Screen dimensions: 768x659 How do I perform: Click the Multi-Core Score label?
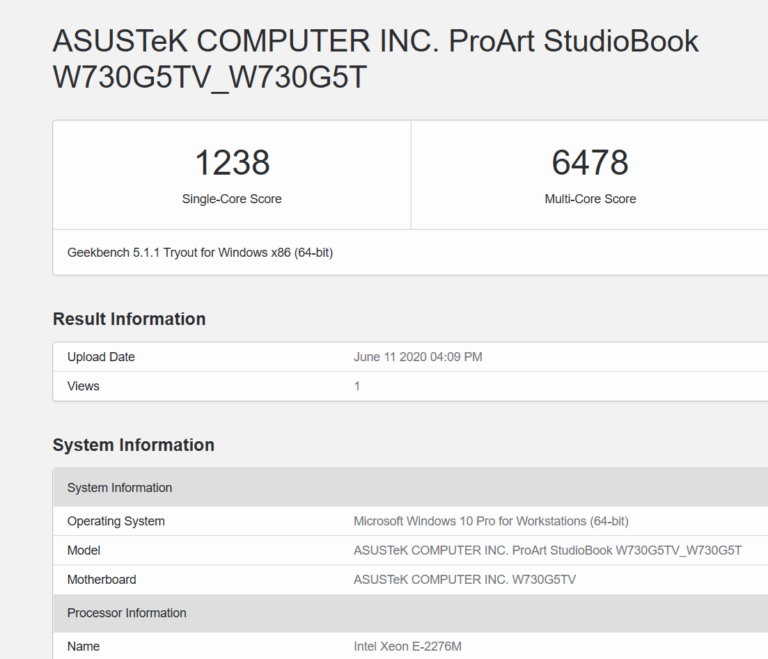click(x=590, y=199)
